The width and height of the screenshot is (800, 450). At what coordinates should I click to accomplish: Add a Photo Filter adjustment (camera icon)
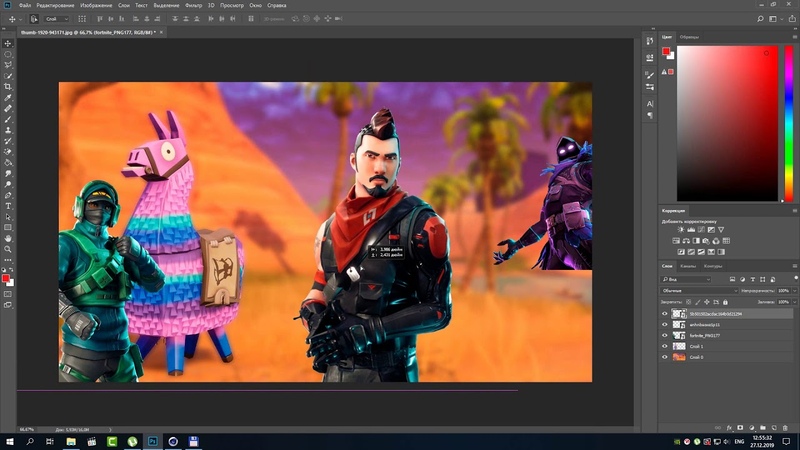(x=706, y=241)
